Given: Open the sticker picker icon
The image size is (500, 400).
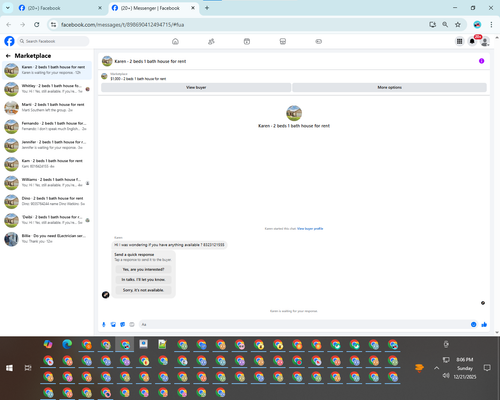Looking at the screenshot, I should [x=122, y=324].
